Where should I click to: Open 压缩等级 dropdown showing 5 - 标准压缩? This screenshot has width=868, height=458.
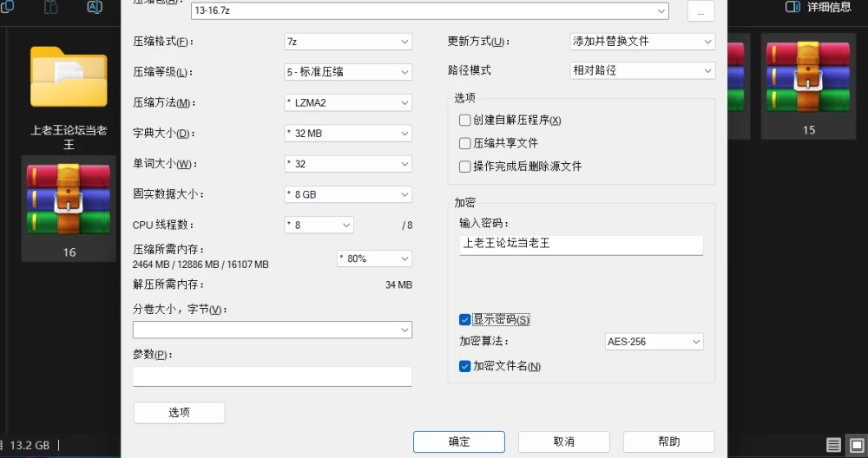[348, 72]
